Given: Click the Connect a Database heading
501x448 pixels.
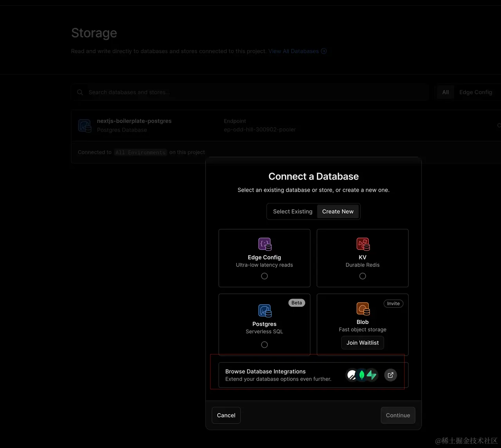Looking at the screenshot, I should point(314,176).
